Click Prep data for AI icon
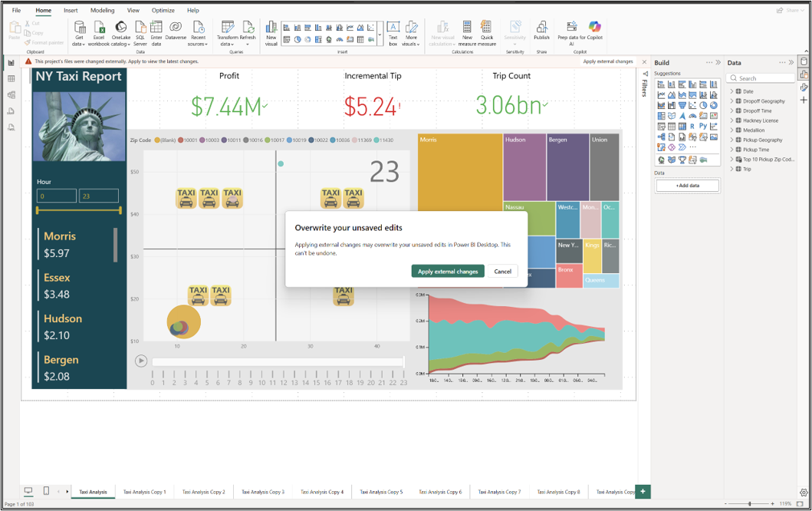This screenshot has height=511, width=812. pyautogui.click(x=572, y=27)
